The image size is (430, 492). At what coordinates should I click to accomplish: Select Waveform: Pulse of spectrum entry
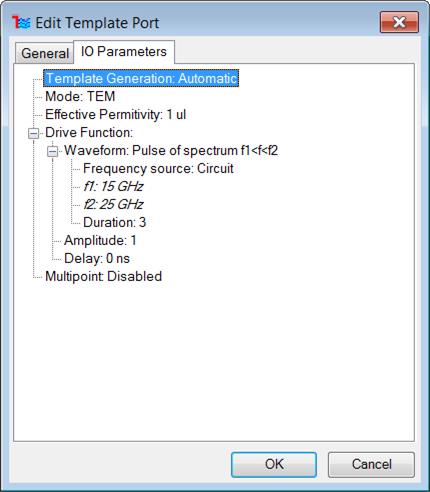point(171,150)
